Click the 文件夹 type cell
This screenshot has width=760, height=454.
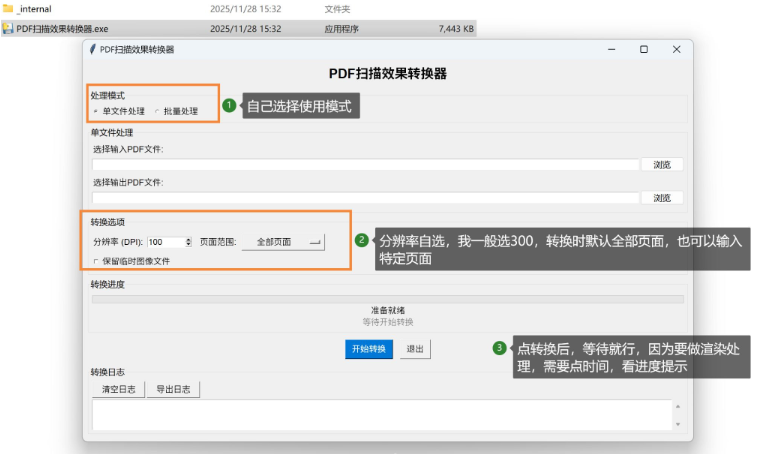[x=337, y=9]
